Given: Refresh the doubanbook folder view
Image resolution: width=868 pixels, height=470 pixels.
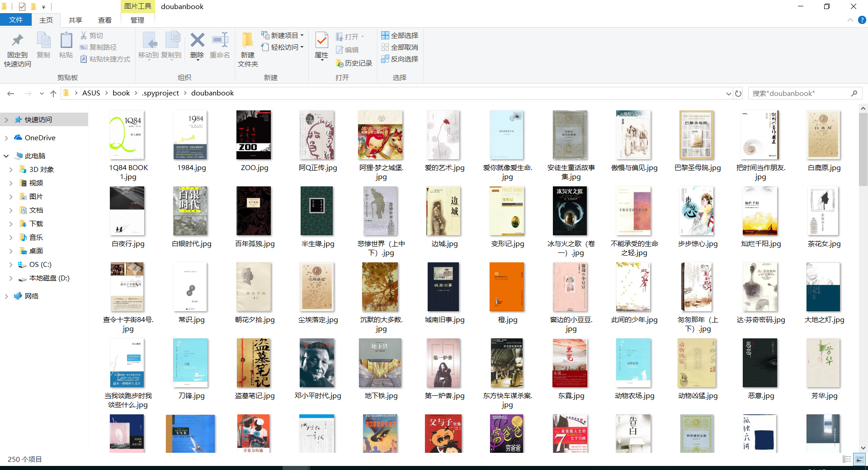Looking at the screenshot, I should coord(738,93).
